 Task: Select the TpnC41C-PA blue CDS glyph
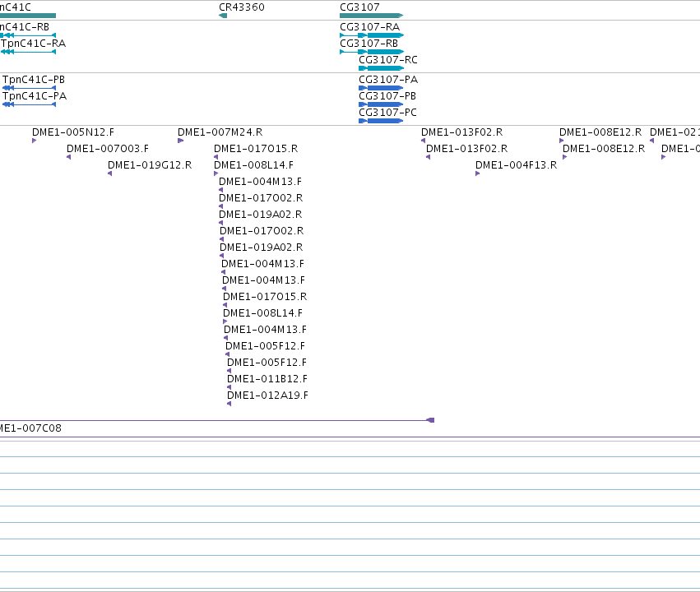point(29,104)
